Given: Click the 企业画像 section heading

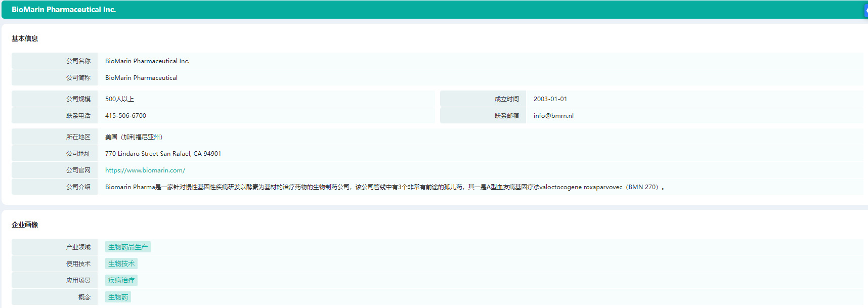Looking at the screenshot, I should click(25, 225).
